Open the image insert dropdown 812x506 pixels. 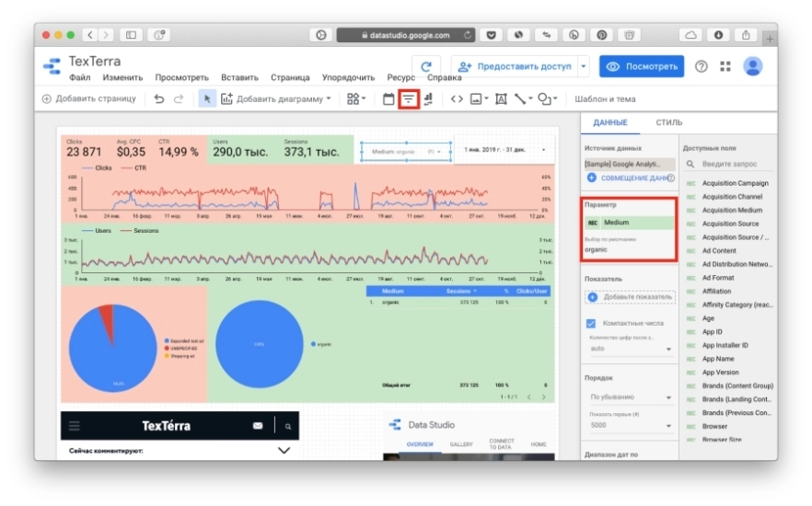pyautogui.click(x=479, y=98)
